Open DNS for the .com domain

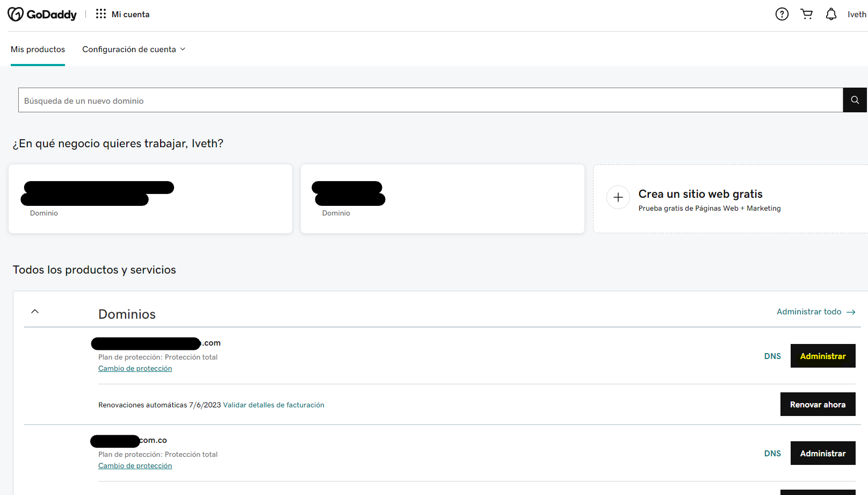click(x=772, y=356)
